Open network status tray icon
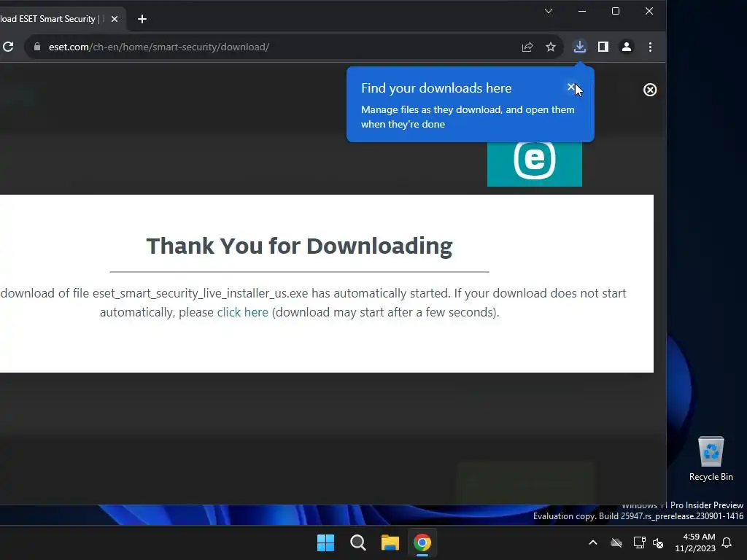 [x=639, y=542]
